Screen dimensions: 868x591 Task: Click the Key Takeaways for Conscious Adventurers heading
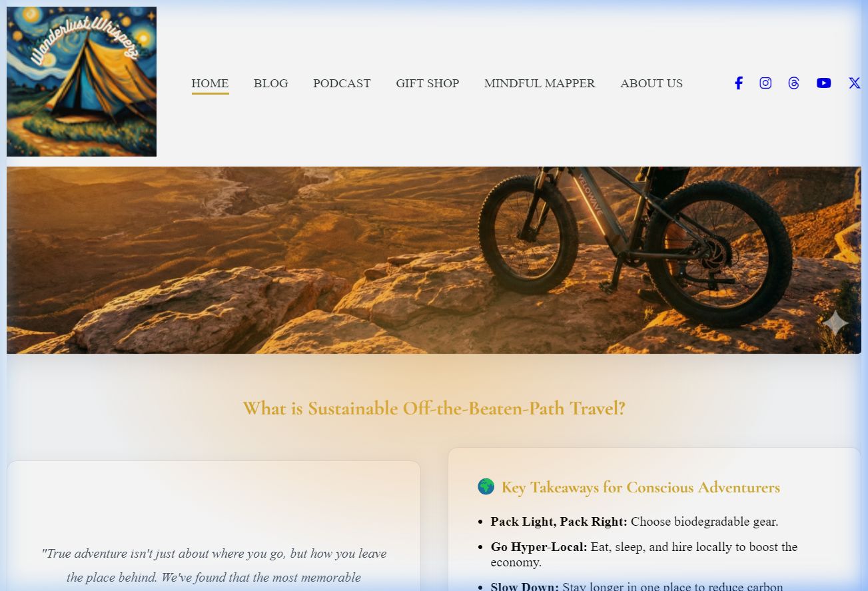pyautogui.click(x=640, y=488)
